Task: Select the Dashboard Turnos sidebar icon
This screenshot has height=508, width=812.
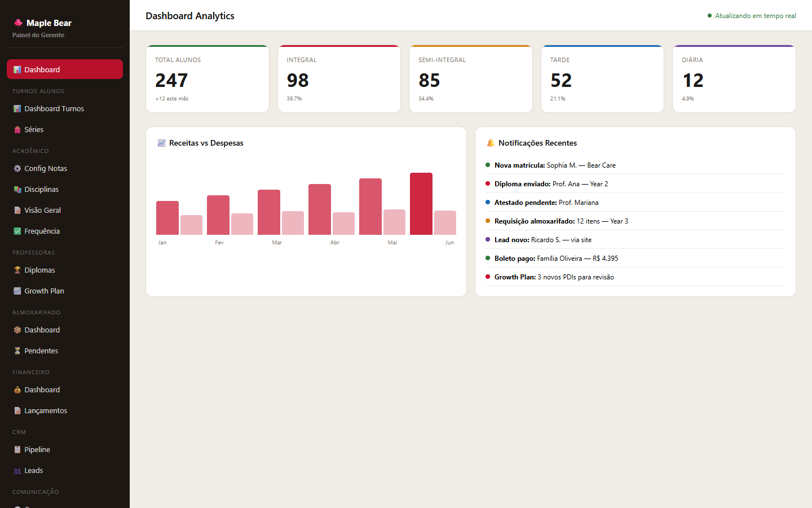Action: tap(17, 108)
